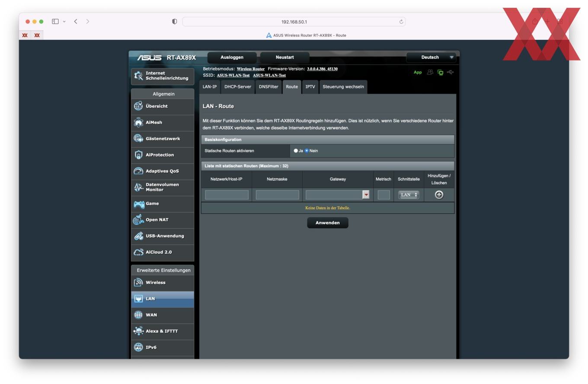Click the Safari address bar 192.168.50.1
Image resolution: width=588 pixels, height=384 pixels.
[x=294, y=22]
